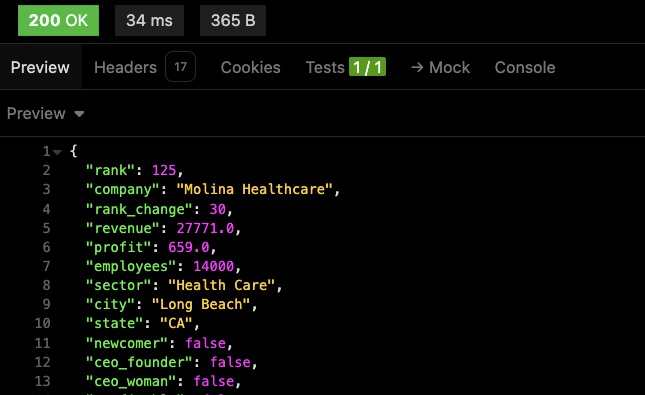Click the "profit" key
645x395 pixels.
(x=118, y=247)
